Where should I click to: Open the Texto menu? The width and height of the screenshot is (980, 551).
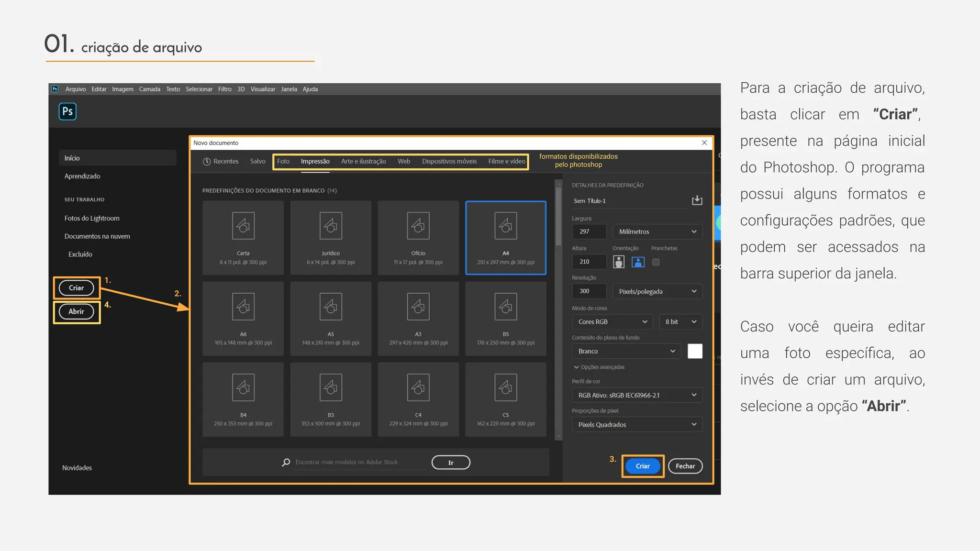click(x=173, y=89)
